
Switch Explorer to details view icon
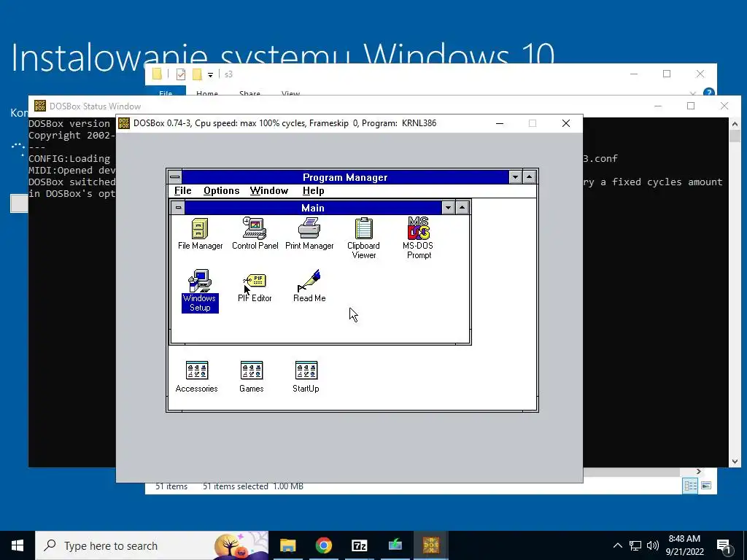(690, 486)
